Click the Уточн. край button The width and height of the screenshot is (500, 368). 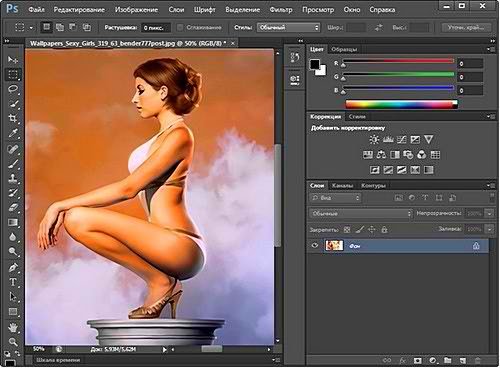click(466, 28)
